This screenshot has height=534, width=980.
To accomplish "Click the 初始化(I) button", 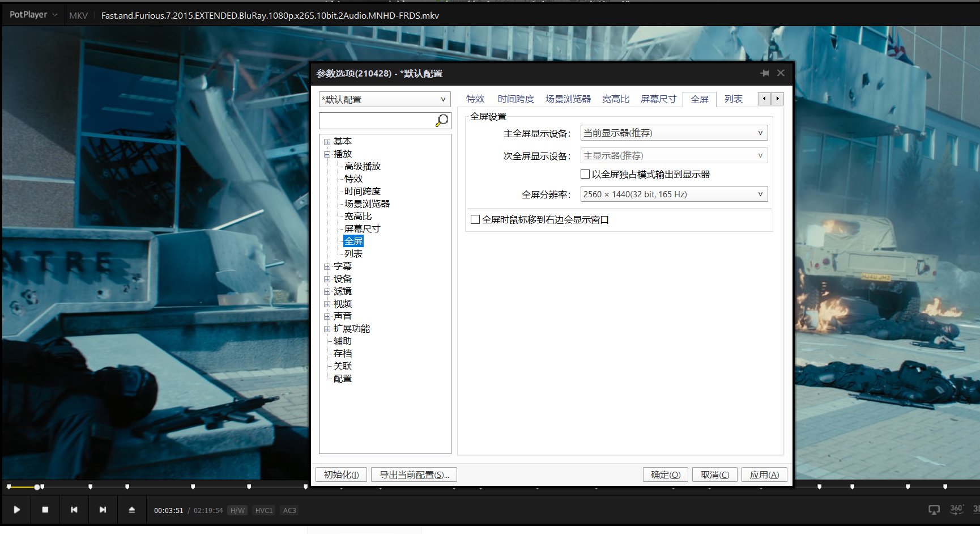I will (341, 474).
